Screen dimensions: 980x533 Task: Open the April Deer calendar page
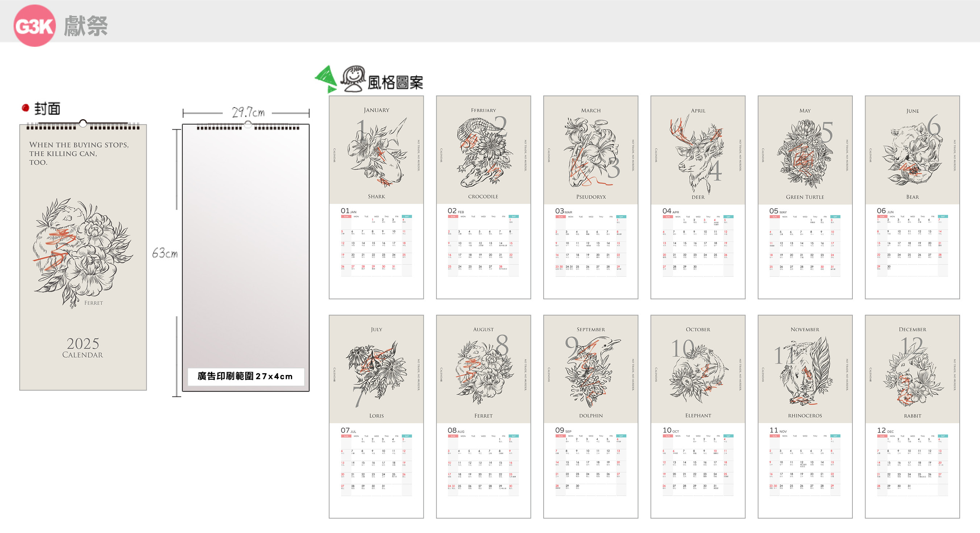pos(698,197)
